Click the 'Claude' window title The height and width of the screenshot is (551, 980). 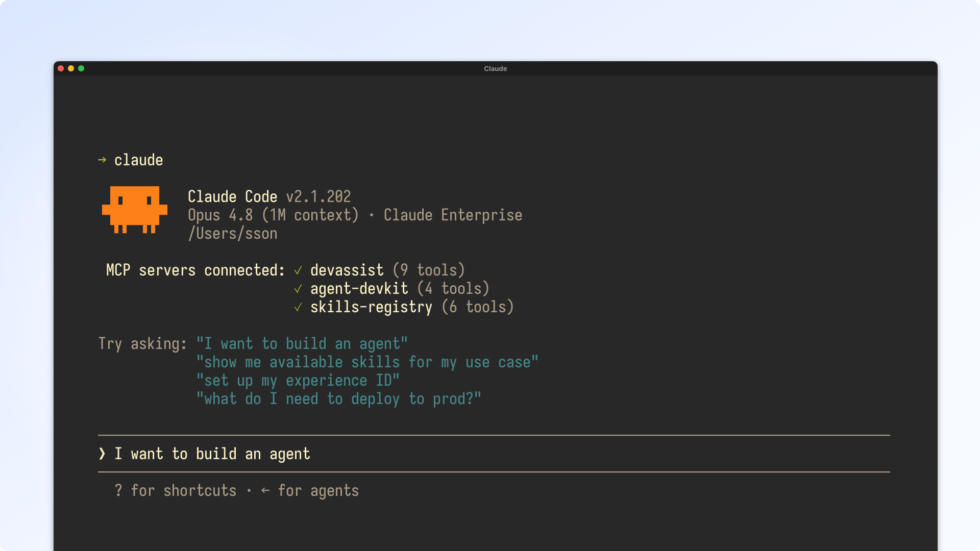[x=496, y=68]
